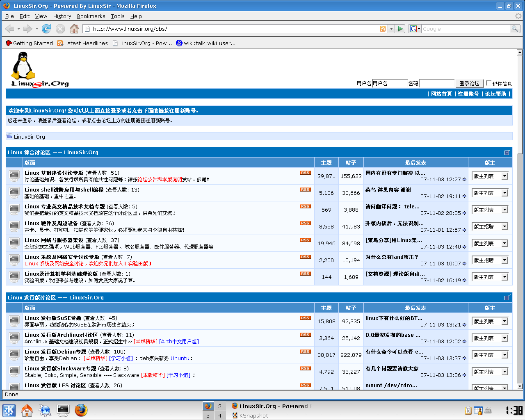The width and height of the screenshot is (525, 420).
Task: Switch to virtual desktop 4
Action: tap(220, 415)
